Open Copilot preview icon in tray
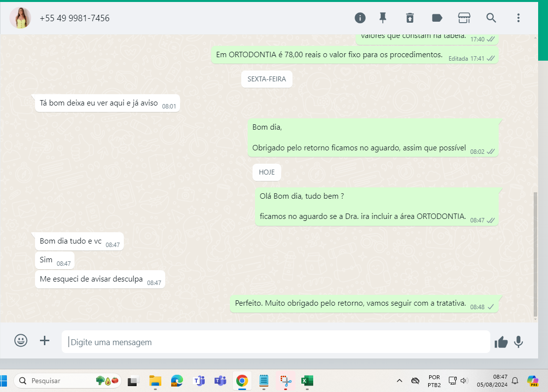The image size is (548, 392). pyautogui.click(x=533, y=381)
